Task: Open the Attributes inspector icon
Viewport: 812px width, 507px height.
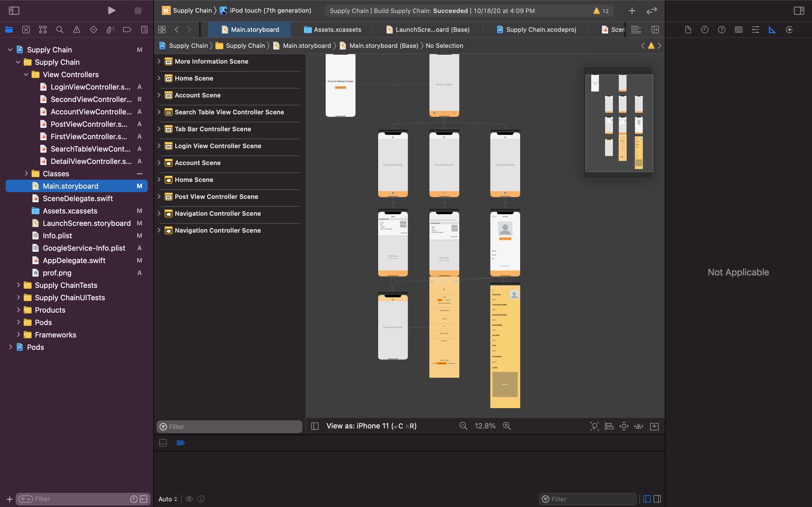Action: click(755, 30)
